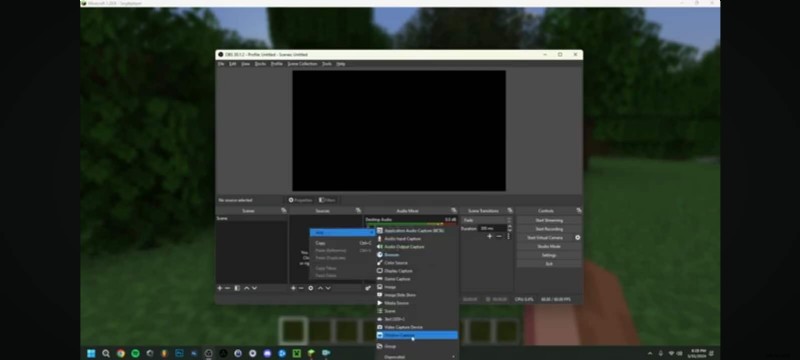Expand the Add submenu arrow
This screenshot has height=360, width=800.
coord(372,233)
